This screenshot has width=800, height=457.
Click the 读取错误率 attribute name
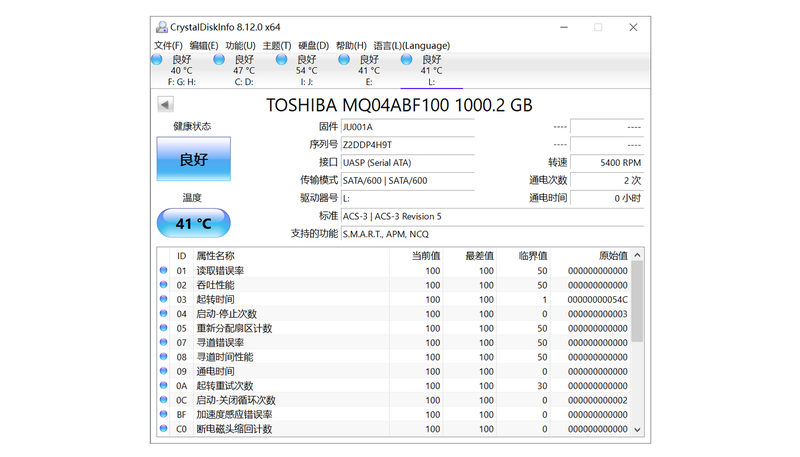click(220, 270)
